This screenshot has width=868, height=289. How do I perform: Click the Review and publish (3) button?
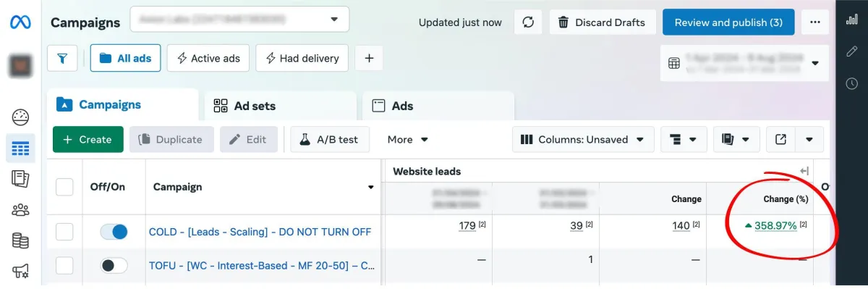(728, 22)
